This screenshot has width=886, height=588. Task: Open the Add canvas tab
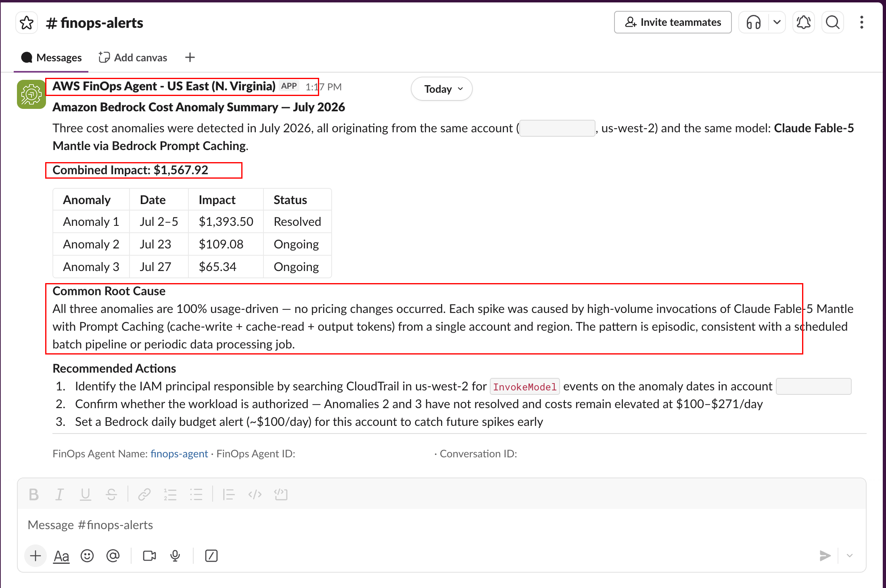click(x=133, y=58)
